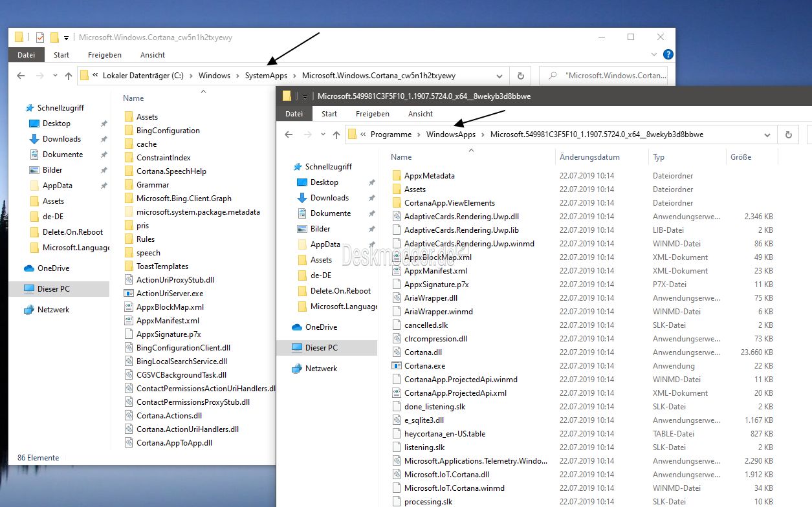Open the quick access toolbar dropdown in WindowsApps window

(305, 97)
